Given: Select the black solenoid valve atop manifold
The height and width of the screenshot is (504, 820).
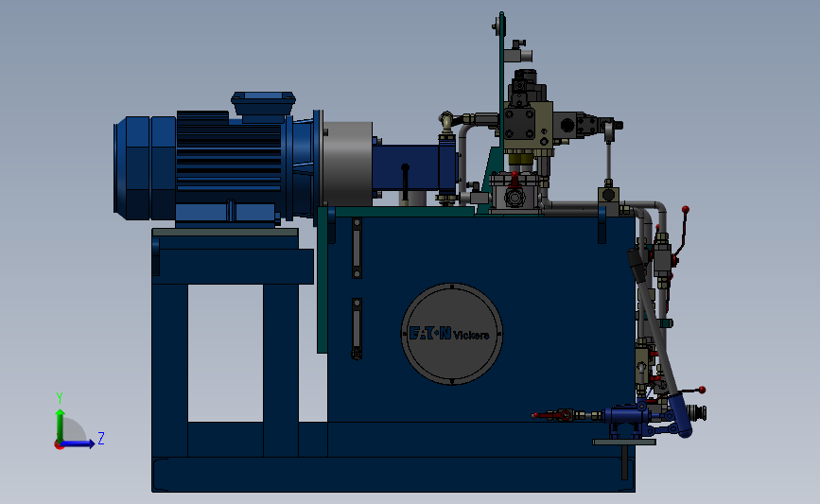Looking at the screenshot, I should tap(527, 86).
